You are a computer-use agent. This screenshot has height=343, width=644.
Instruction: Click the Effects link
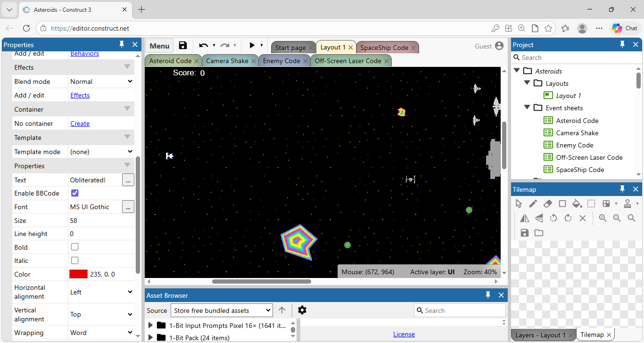(80, 95)
